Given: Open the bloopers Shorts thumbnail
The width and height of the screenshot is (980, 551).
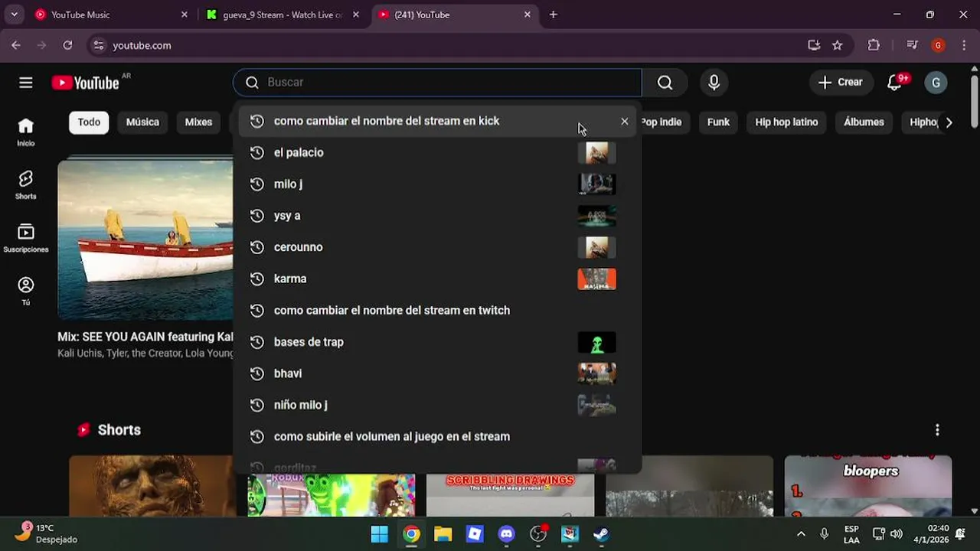Looking at the screenshot, I should 868,487.
